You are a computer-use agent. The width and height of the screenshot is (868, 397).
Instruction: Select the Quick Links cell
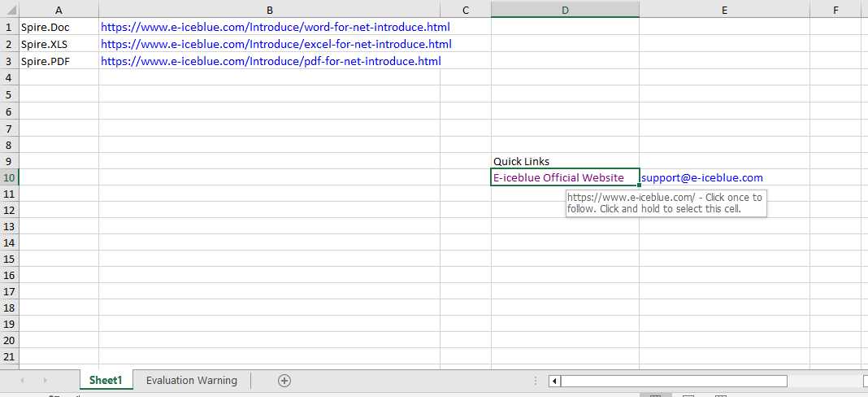click(x=565, y=161)
